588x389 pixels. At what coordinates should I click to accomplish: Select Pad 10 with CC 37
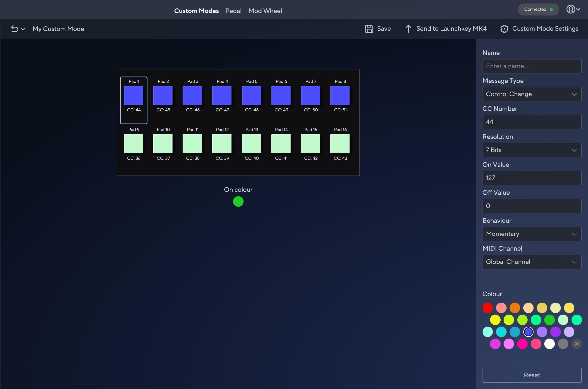coord(163,144)
